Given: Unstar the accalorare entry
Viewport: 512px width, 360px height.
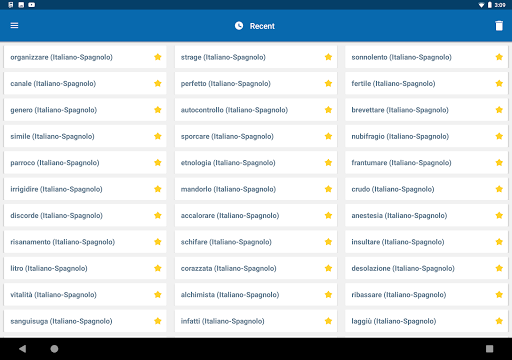Looking at the screenshot, I should (x=328, y=215).
